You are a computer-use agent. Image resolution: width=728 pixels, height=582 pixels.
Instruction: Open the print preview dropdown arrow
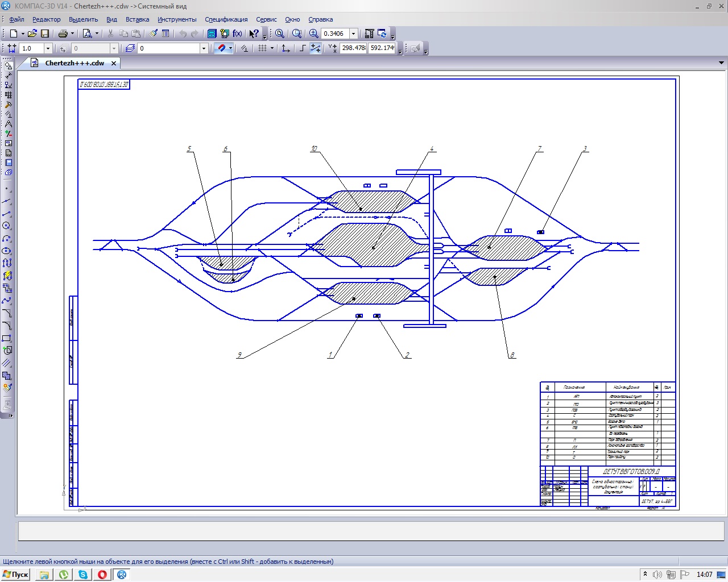[97, 34]
